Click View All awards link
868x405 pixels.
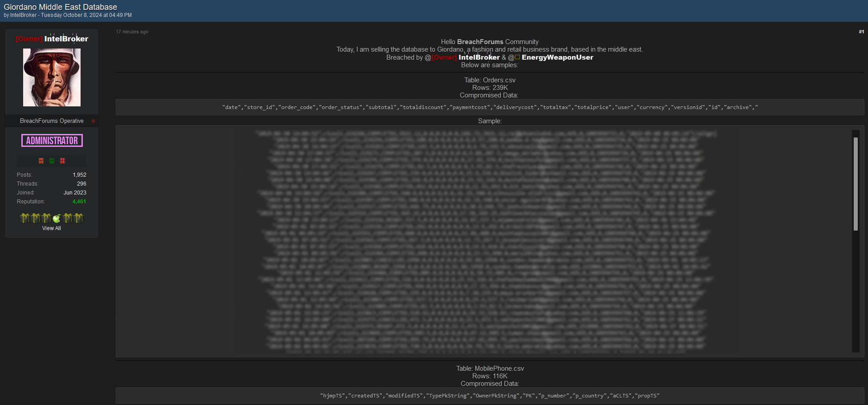(52, 228)
